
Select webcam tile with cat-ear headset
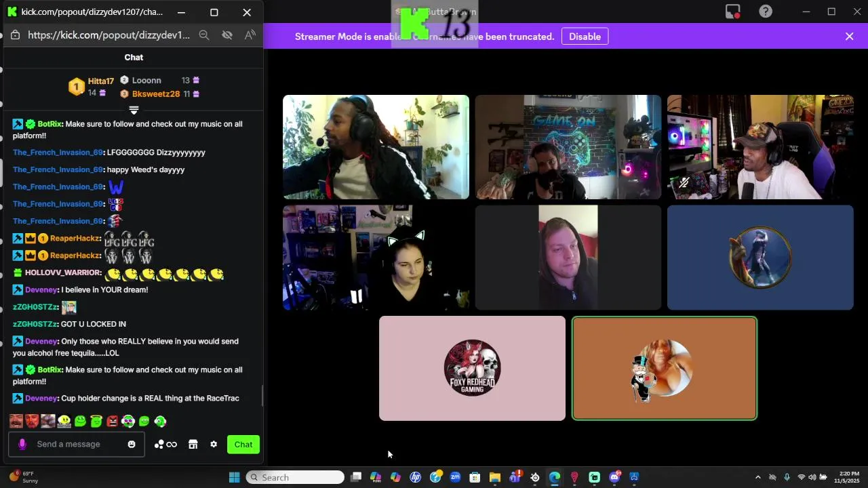pos(376,258)
